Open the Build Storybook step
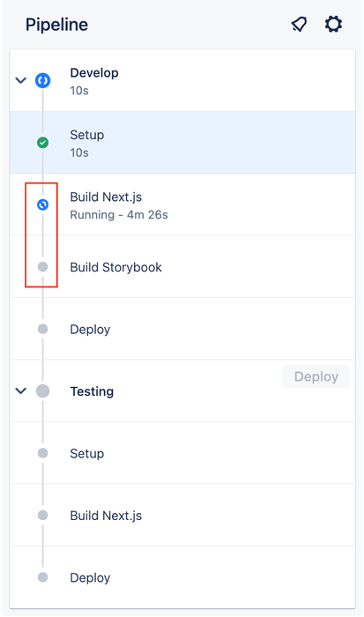 tap(182, 267)
